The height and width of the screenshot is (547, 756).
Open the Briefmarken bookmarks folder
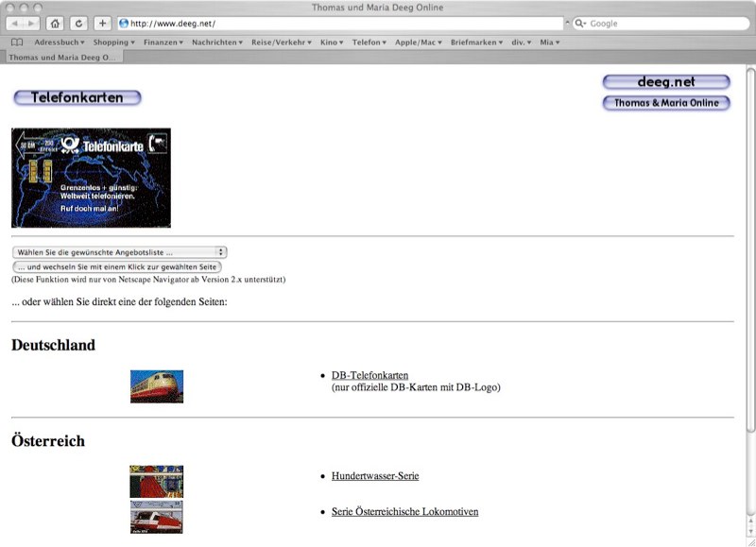tap(477, 43)
